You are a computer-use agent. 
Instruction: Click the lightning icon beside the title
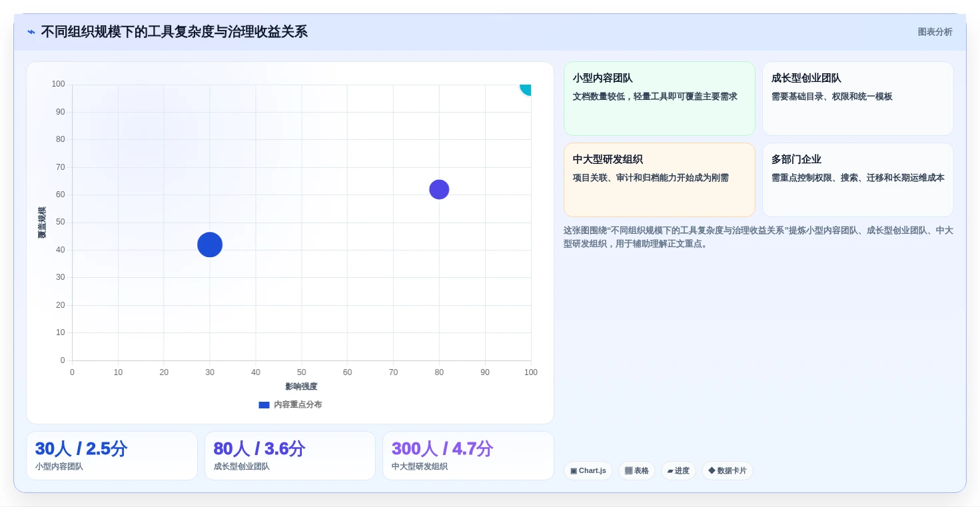31,32
